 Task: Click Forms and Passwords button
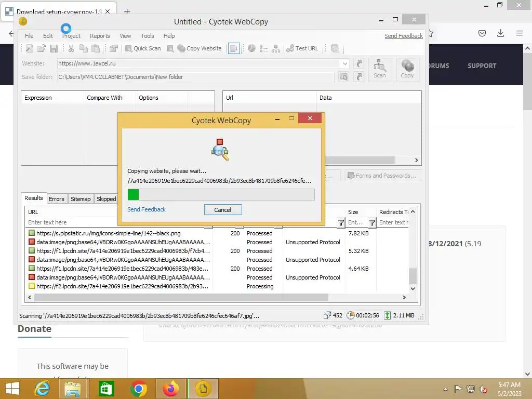pyautogui.click(x=383, y=176)
